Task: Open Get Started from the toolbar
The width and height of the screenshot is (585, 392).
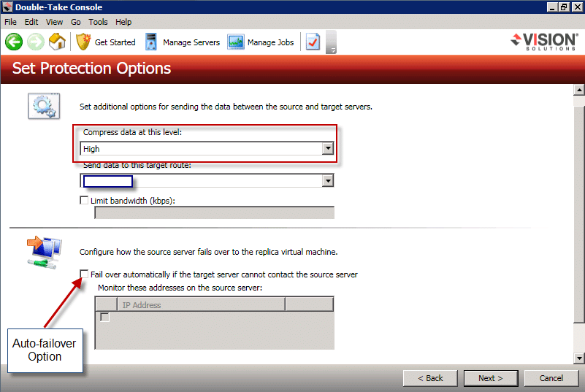Action: [106, 42]
